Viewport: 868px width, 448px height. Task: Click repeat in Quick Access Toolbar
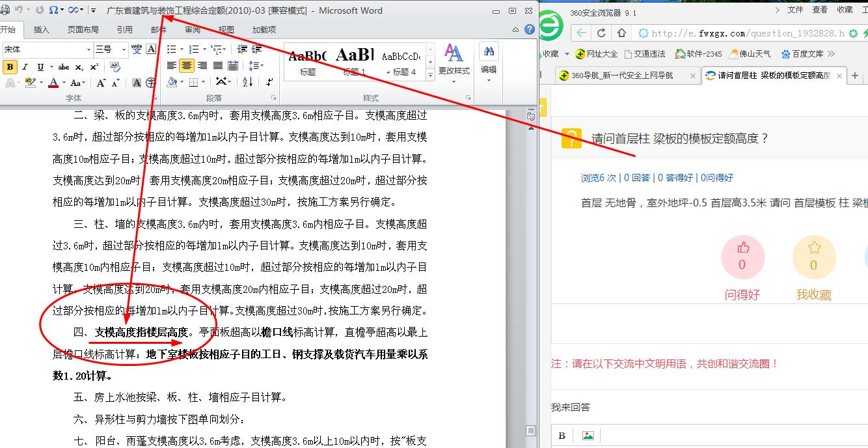pos(39,10)
